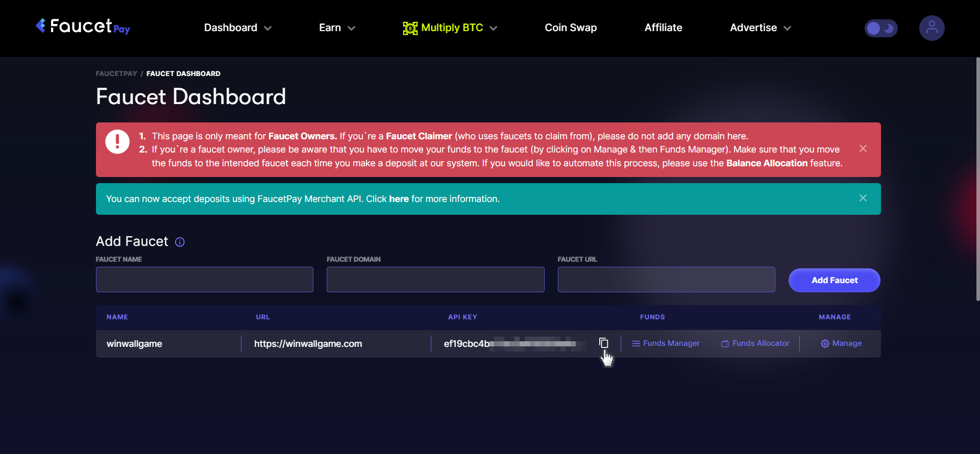
Task: Open Funds Allocator for winwallgame
Action: pyautogui.click(x=755, y=343)
